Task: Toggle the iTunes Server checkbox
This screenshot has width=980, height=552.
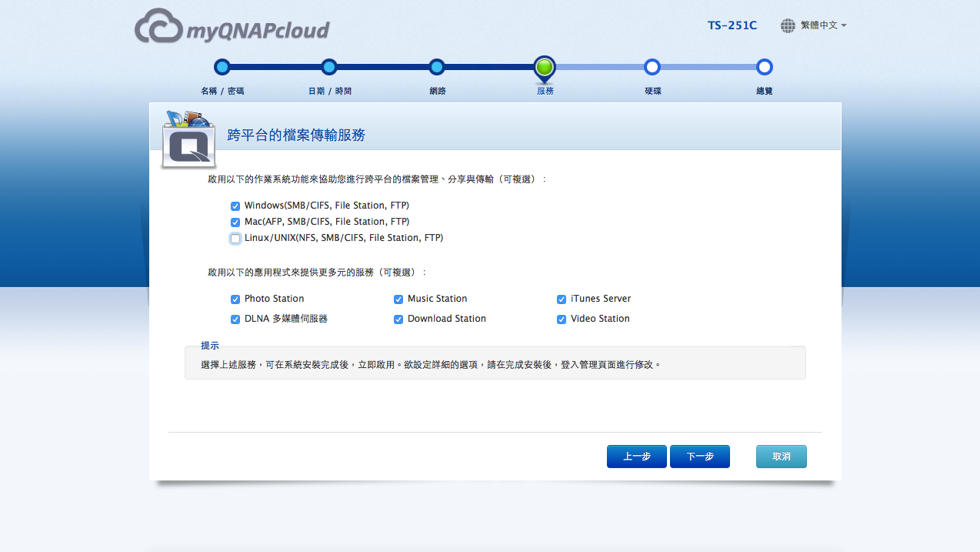Action: point(562,299)
